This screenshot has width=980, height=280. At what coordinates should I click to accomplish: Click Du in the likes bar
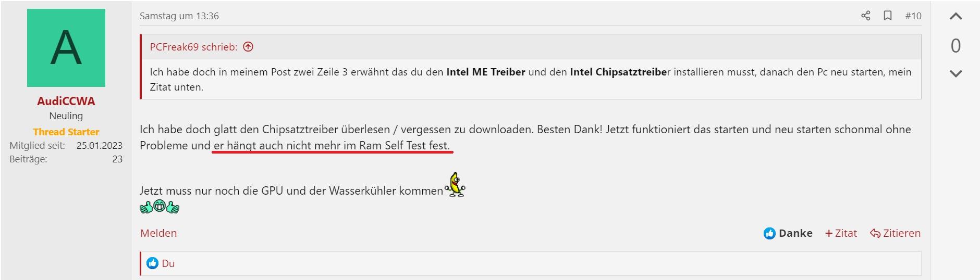(x=168, y=263)
